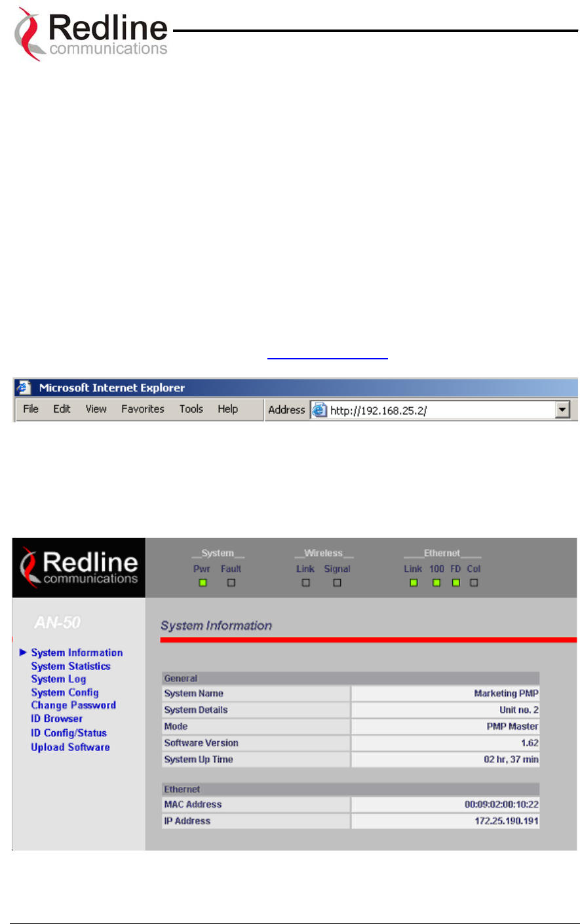Click the Ethernet 100 LED indicator
This screenshot has width=580, height=924.
tap(436, 583)
